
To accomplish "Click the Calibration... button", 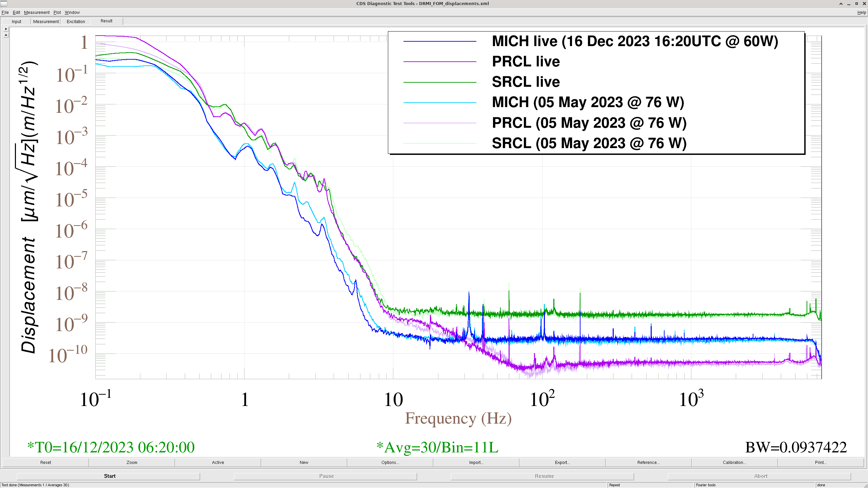I will click(x=734, y=462).
